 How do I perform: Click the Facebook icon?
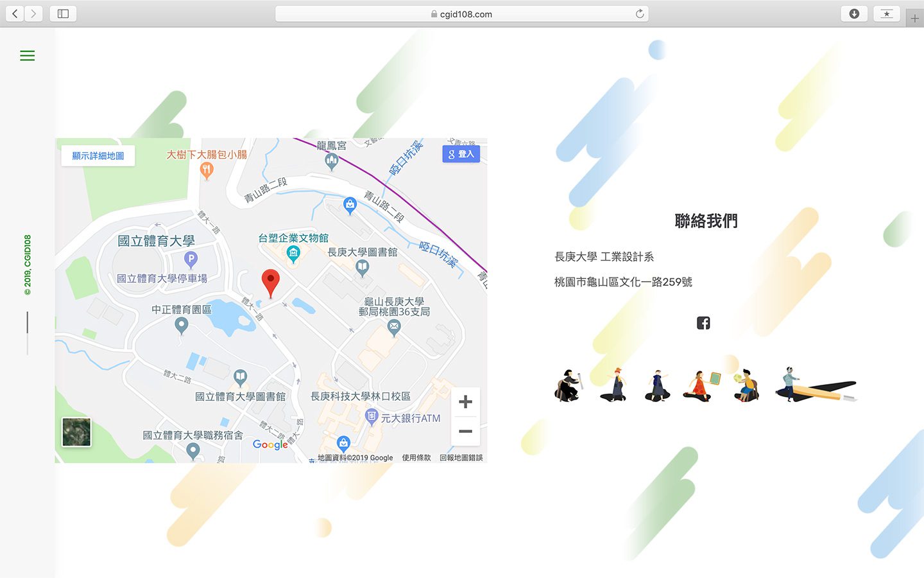[703, 323]
